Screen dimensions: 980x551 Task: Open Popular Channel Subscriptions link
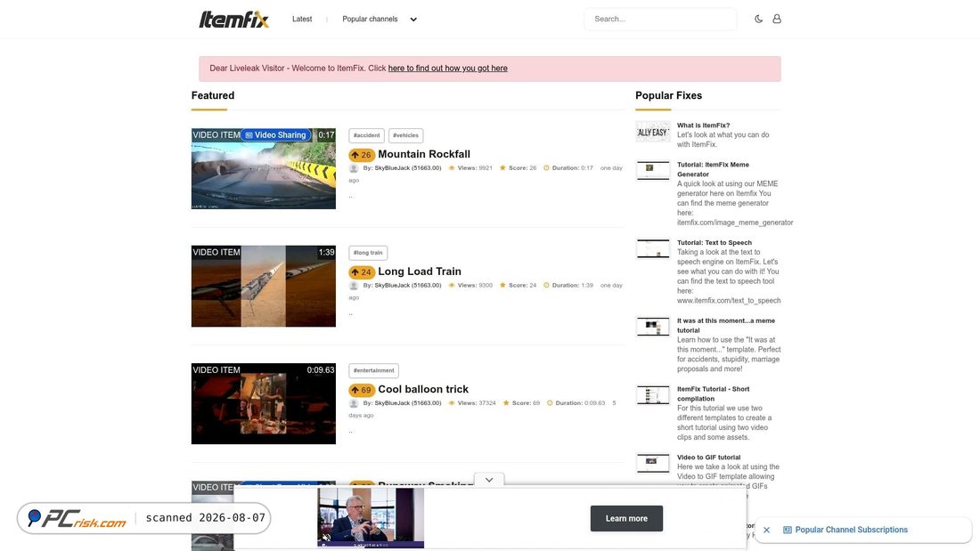pyautogui.click(x=851, y=530)
